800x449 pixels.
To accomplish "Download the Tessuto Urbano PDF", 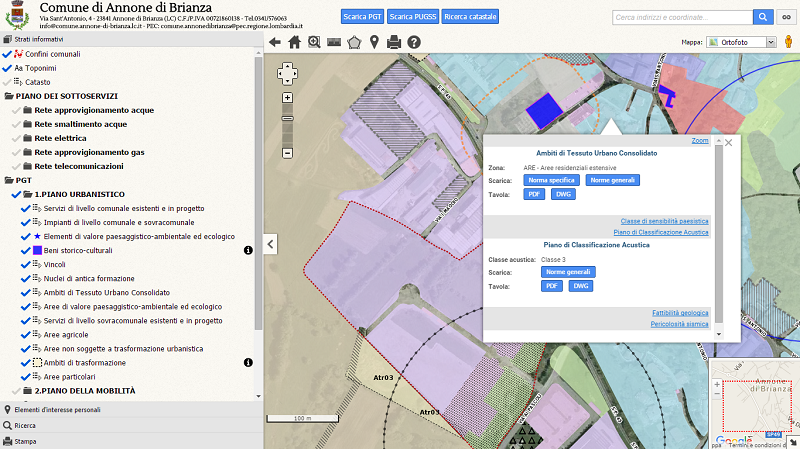I will [534, 194].
